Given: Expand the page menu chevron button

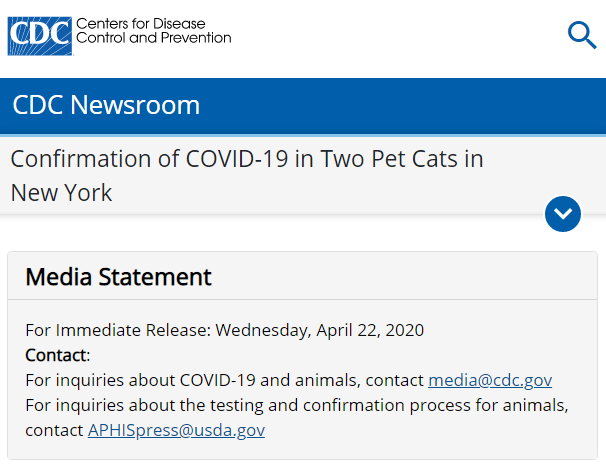Looking at the screenshot, I should (x=563, y=213).
